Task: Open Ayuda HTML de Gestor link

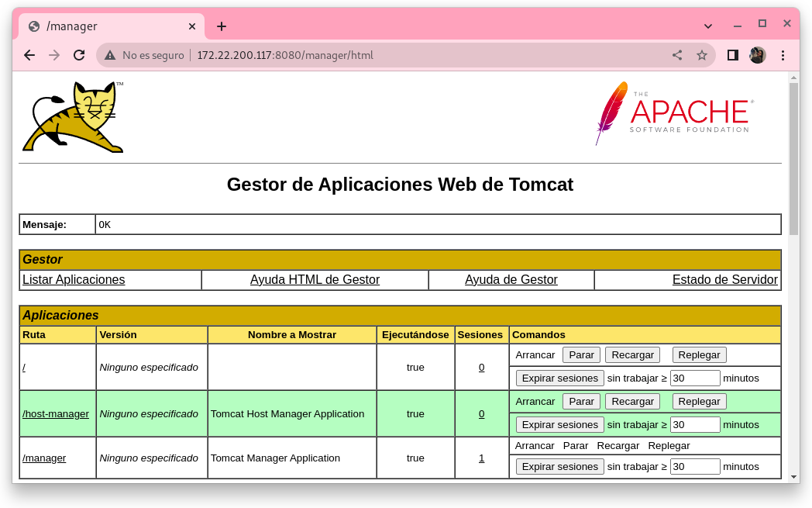Action: pyautogui.click(x=315, y=280)
